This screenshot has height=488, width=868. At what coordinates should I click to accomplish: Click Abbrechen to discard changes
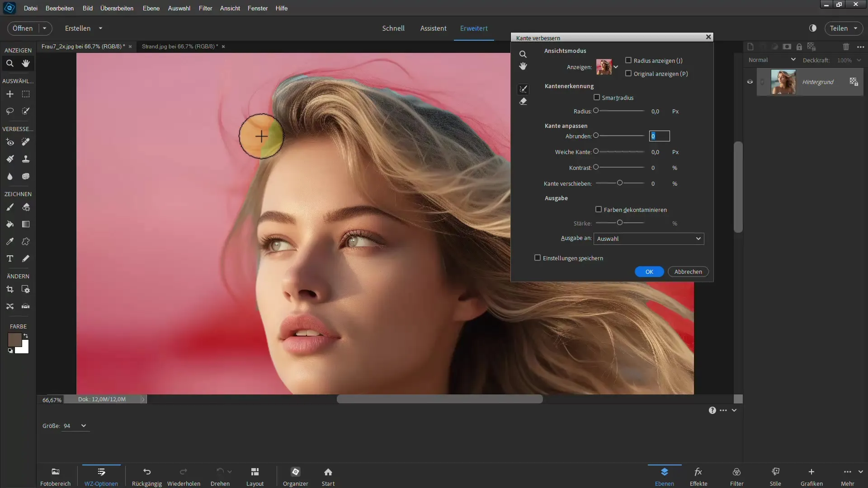[x=689, y=271]
